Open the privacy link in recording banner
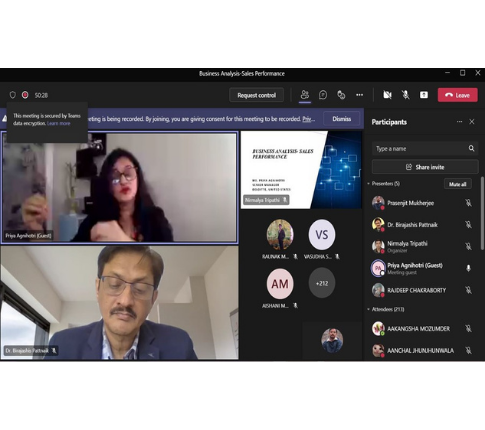This screenshot has height=430, width=485. click(309, 119)
